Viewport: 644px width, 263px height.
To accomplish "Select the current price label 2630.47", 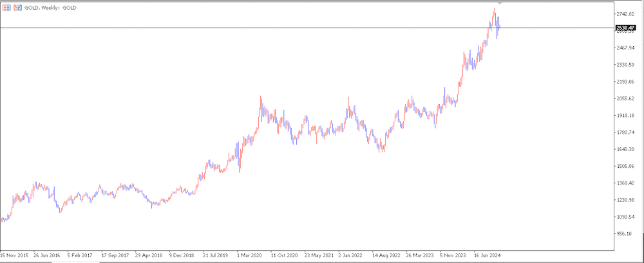I will tap(626, 28).
